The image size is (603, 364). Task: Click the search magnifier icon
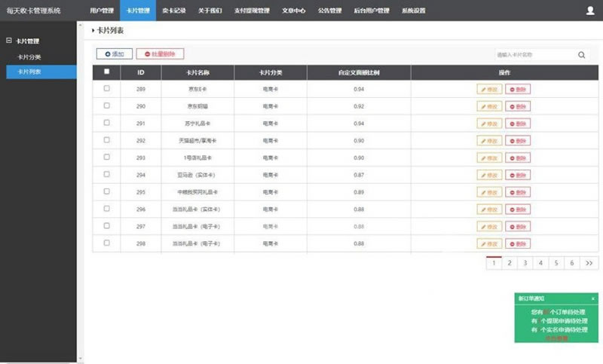click(582, 55)
